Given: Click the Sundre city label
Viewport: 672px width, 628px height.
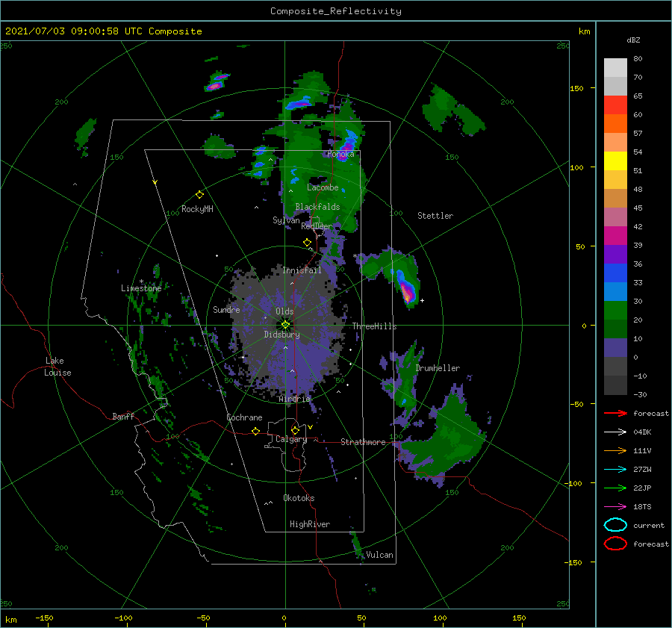Looking at the screenshot, I should (226, 309).
